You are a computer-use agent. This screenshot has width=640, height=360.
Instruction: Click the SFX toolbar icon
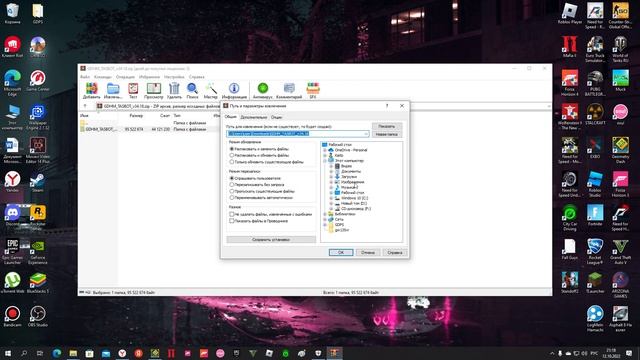point(313,90)
